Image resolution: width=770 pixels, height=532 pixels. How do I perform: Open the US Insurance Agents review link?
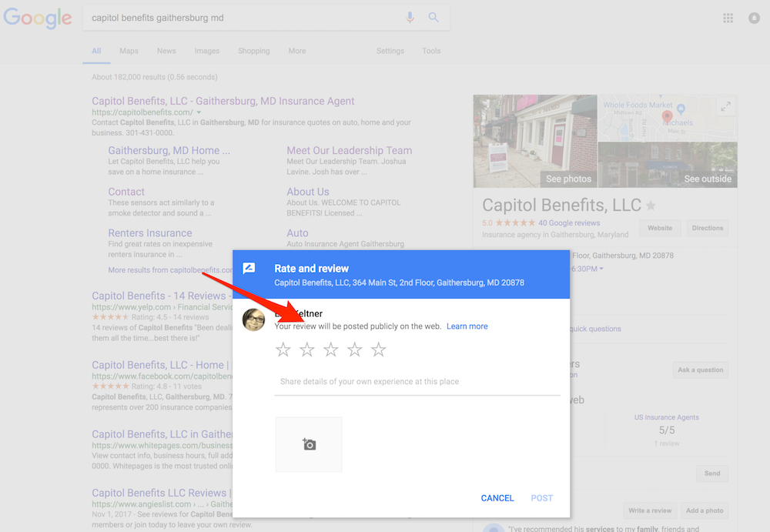click(666, 417)
